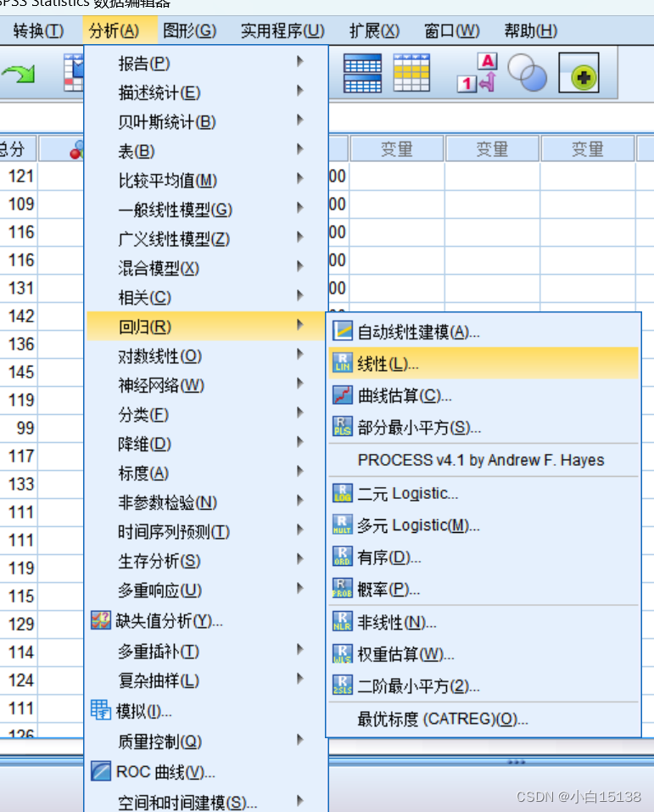Viewport: 654px width, 812px height.
Task: Select 线性(L)... in the regression submenu
Action: coord(484,363)
